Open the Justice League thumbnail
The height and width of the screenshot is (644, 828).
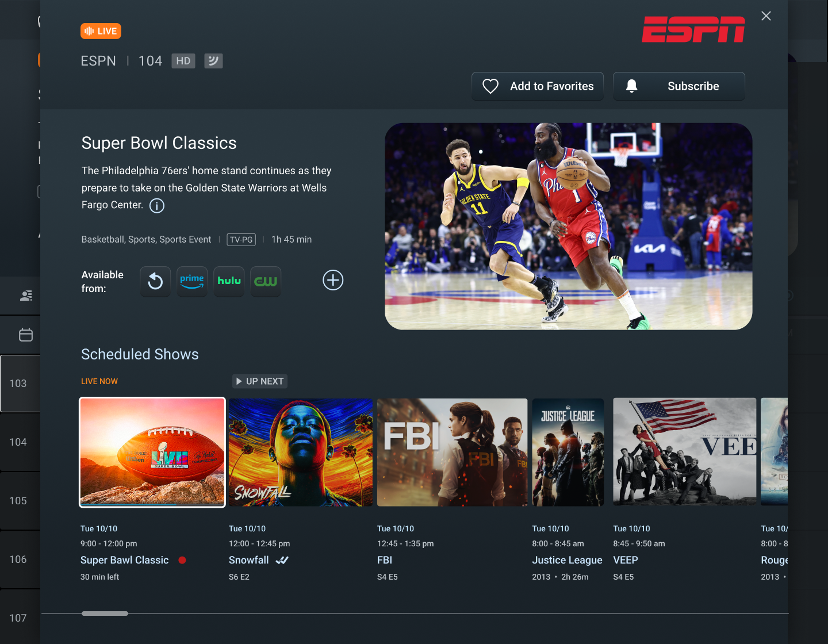568,453
